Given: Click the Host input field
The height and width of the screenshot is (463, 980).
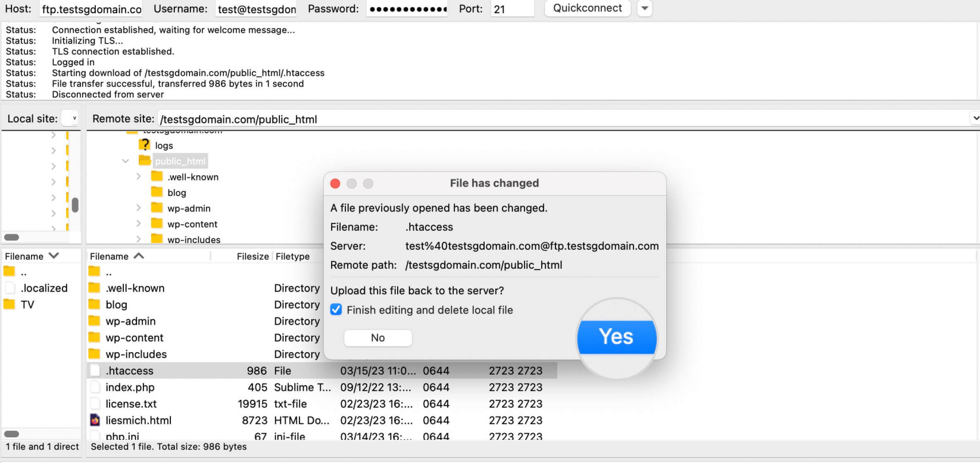Looking at the screenshot, I should (92, 9).
